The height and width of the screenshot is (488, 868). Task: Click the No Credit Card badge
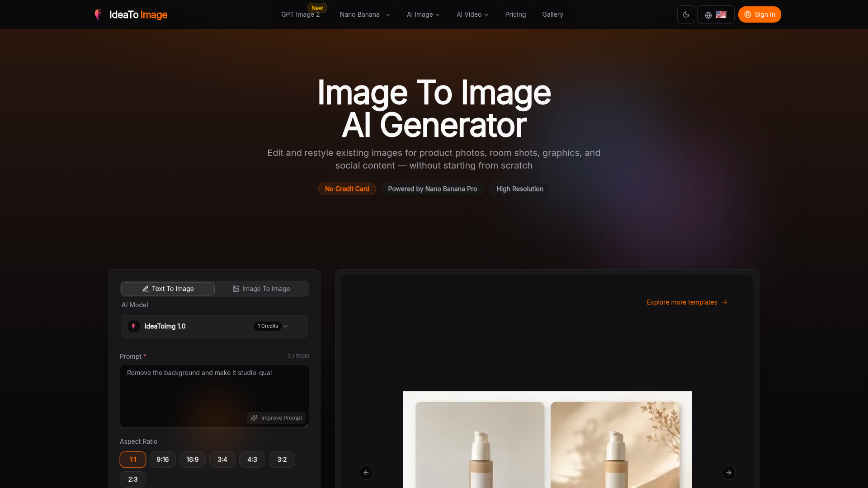347,189
